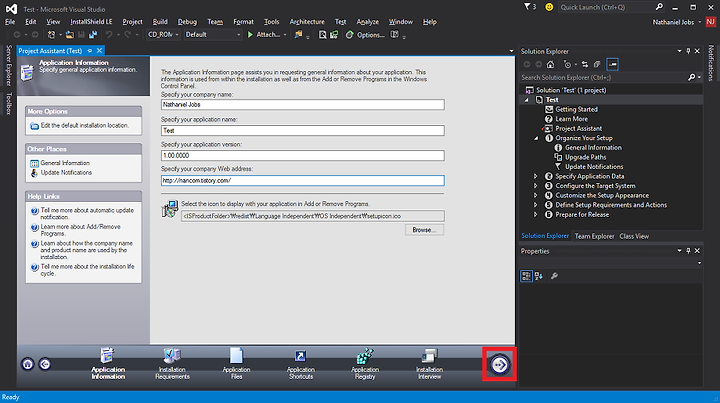Click Sync with Active Document icon
The height and width of the screenshot is (403, 720).
(x=585, y=64)
